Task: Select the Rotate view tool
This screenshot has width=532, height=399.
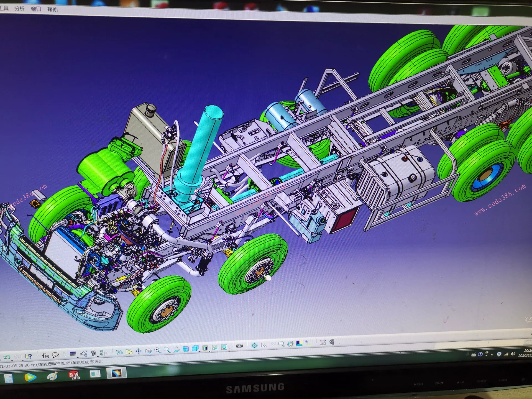Action: click(x=148, y=351)
